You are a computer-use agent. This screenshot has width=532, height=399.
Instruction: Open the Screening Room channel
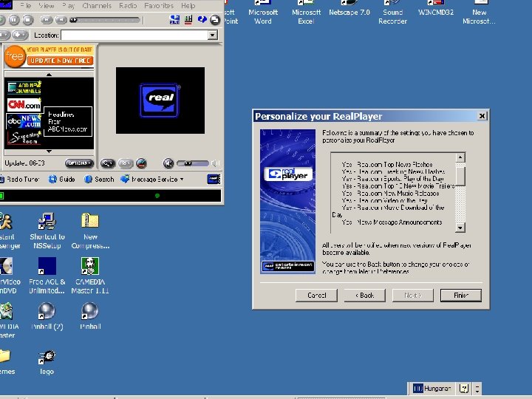24,137
